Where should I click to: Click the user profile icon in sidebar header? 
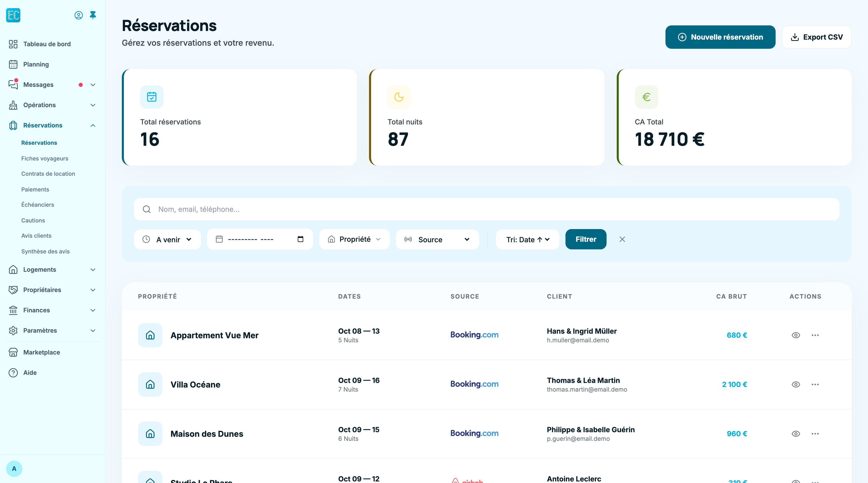coord(78,15)
